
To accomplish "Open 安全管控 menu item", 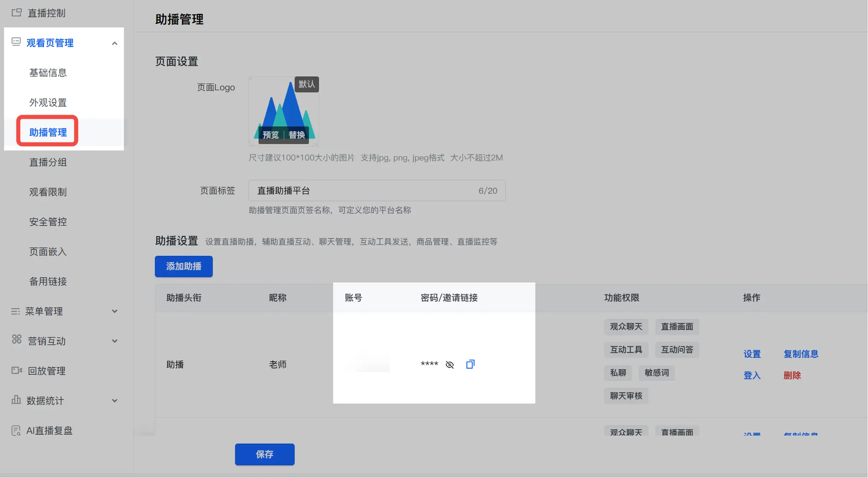I will pyautogui.click(x=48, y=222).
